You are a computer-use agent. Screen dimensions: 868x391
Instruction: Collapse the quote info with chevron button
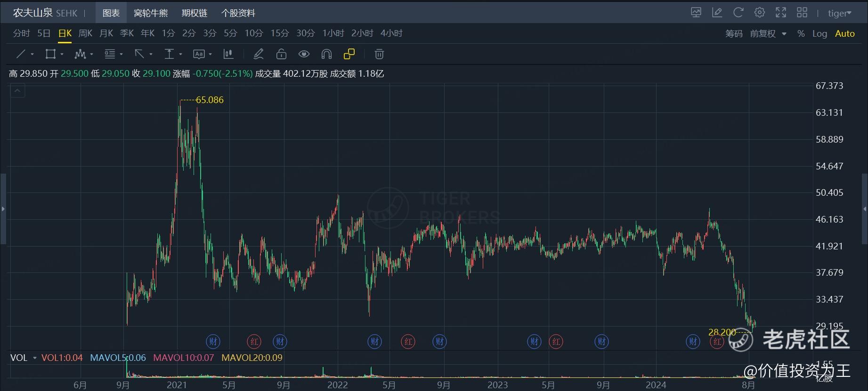click(x=17, y=91)
